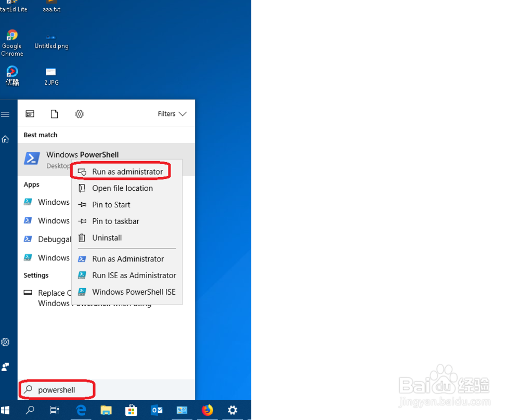This screenshot has width=520, height=420.
Task: Click the Best match heading
Action: click(41, 135)
